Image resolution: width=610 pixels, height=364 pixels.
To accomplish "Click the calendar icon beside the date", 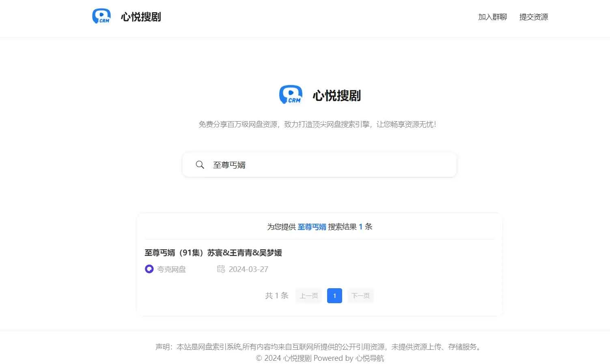I will tap(221, 269).
